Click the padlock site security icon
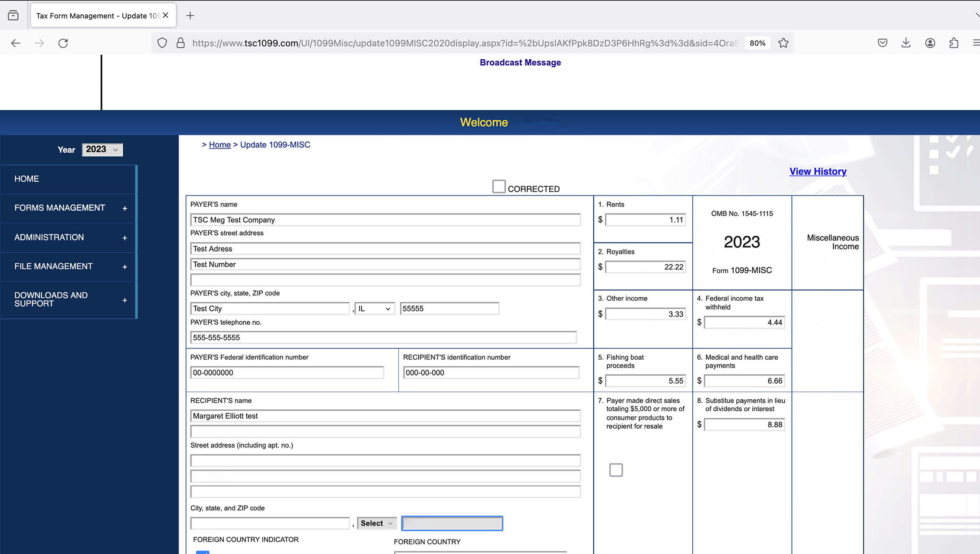The width and height of the screenshot is (980, 554). [x=181, y=43]
